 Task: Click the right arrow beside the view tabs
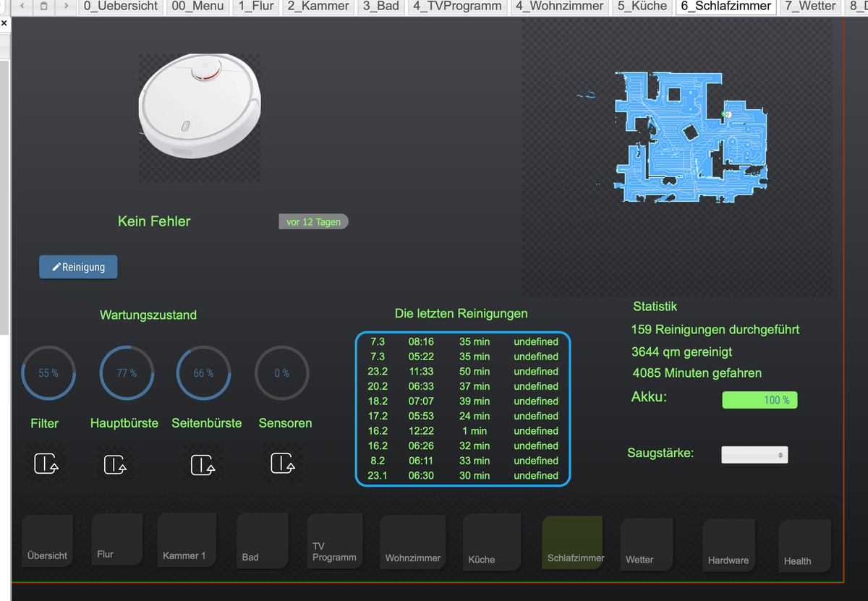pyautogui.click(x=67, y=7)
